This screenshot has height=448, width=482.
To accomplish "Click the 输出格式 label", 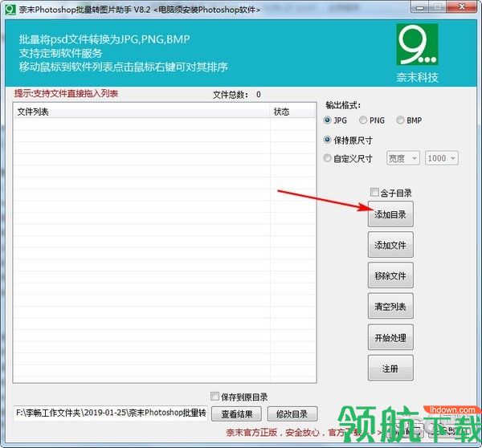I will coord(343,105).
